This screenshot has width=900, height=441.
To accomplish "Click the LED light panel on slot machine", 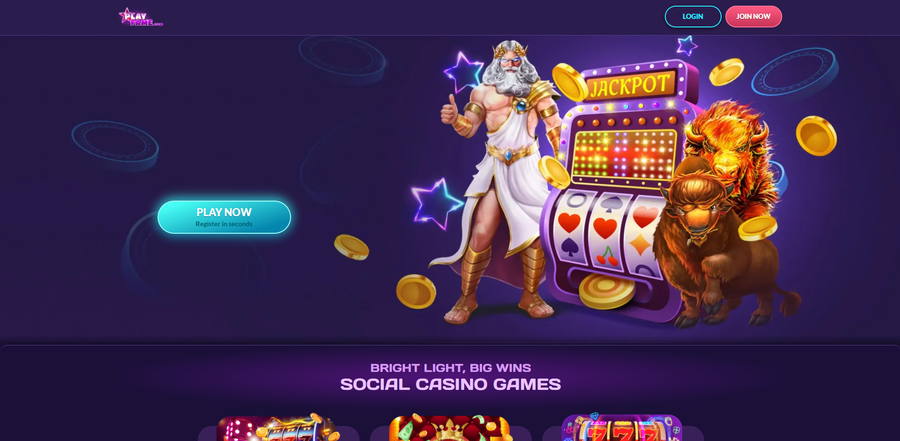I will [626, 154].
